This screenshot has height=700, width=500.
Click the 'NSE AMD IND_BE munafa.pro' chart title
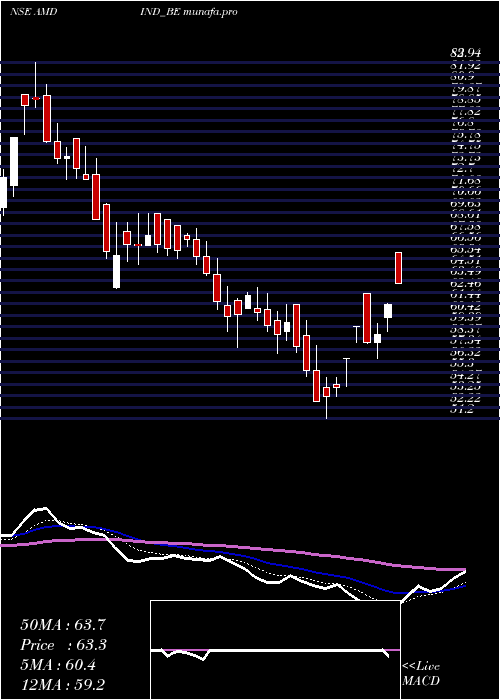click(123, 12)
